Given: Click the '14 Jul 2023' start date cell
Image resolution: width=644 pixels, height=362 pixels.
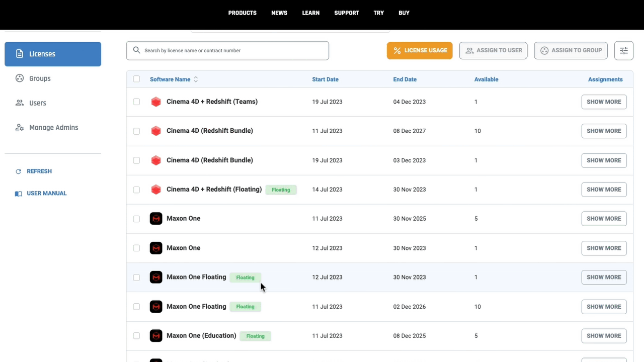Looking at the screenshot, I should point(327,190).
